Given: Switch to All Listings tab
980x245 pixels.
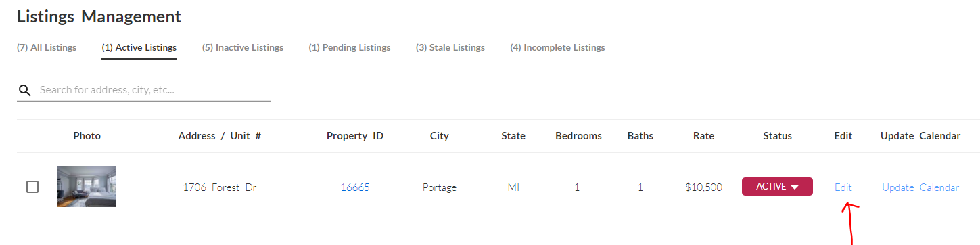Looking at the screenshot, I should [x=47, y=47].
